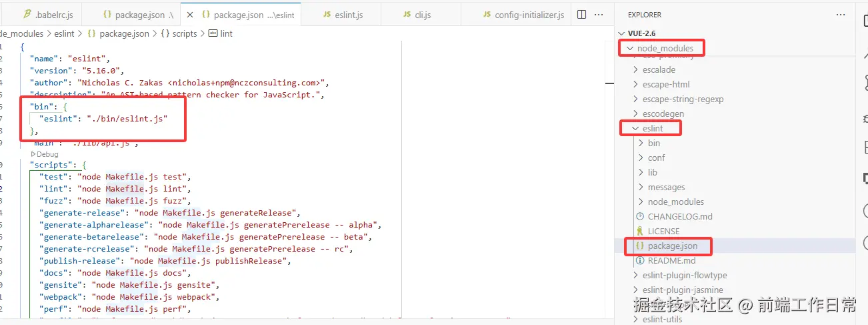Click Debug codelens above scripts
Screen dimensions: 868x325
click(x=47, y=154)
